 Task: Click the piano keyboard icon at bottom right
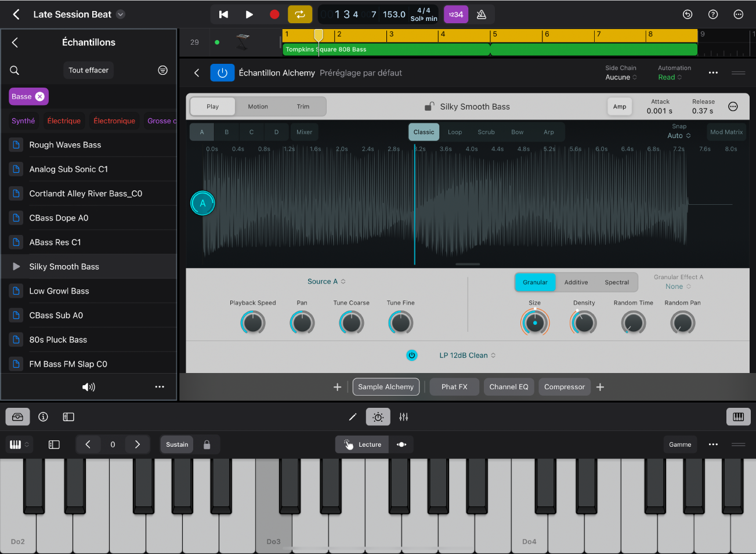coord(738,417)
